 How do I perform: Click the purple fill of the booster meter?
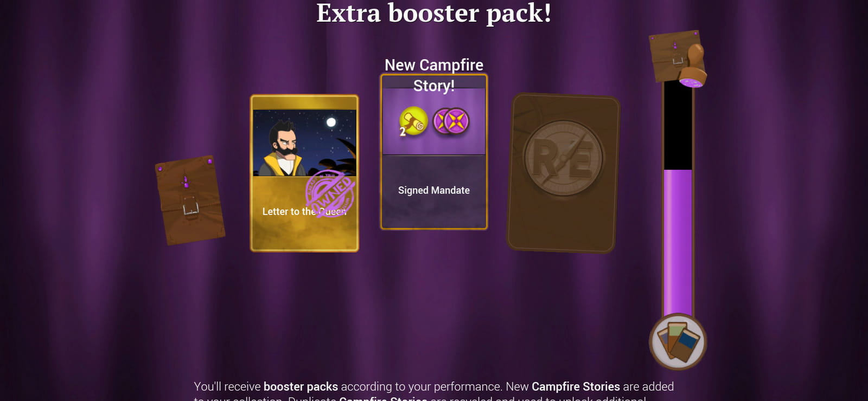pos(678,242)
